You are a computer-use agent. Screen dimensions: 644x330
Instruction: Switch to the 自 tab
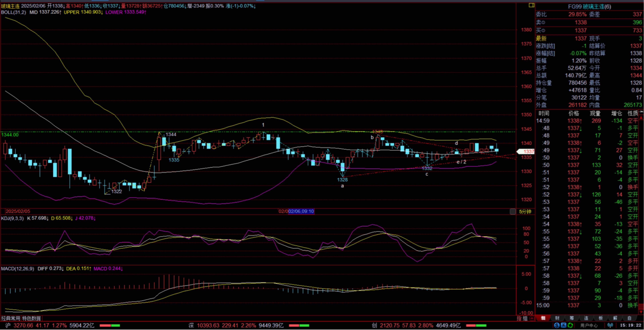pos(630,318)
